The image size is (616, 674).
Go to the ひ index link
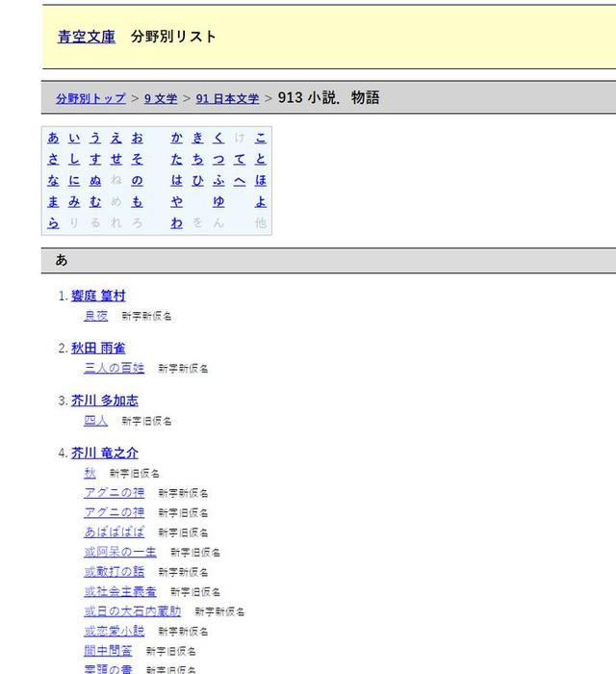click(197, 180)
